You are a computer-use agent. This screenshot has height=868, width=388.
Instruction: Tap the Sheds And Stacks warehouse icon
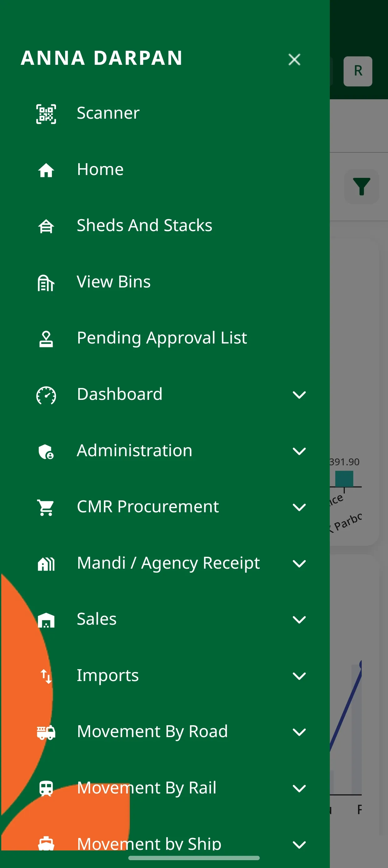[x=46, y=226]
